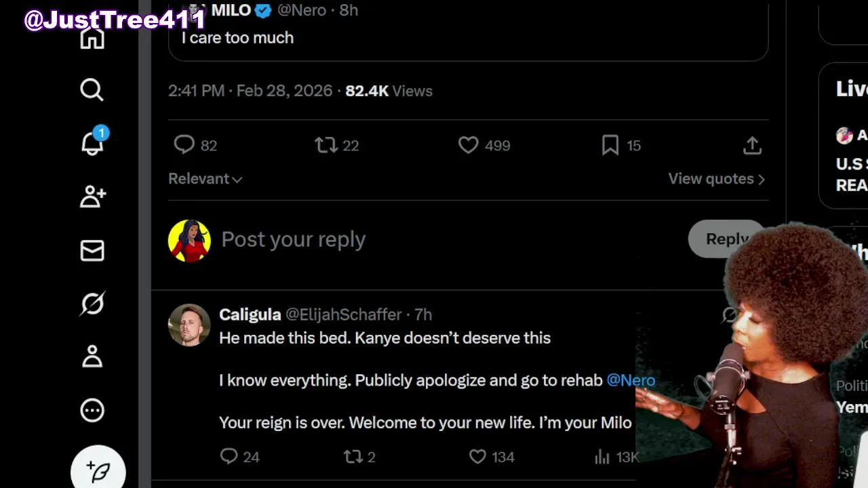Viewport: 868px width, 488px height.
Task: Open the Grok icon in the sidebar
Action: tap(92, 304)
